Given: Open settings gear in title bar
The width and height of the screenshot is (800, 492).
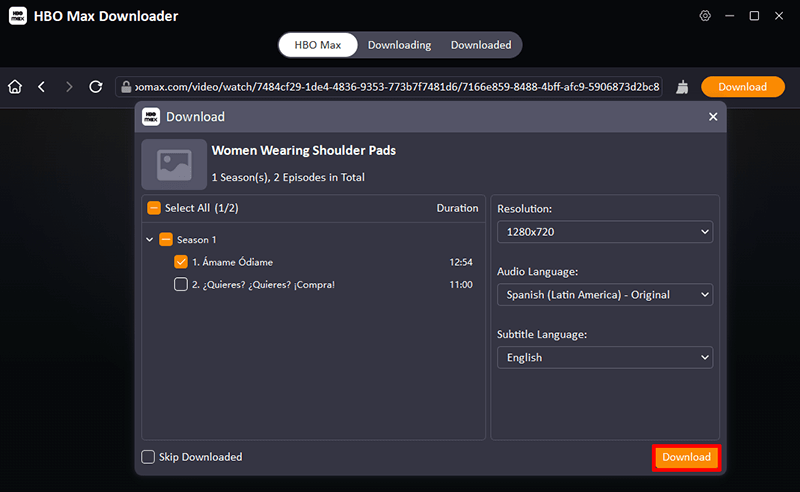Looking at the screenshot, I should (705, 16).
